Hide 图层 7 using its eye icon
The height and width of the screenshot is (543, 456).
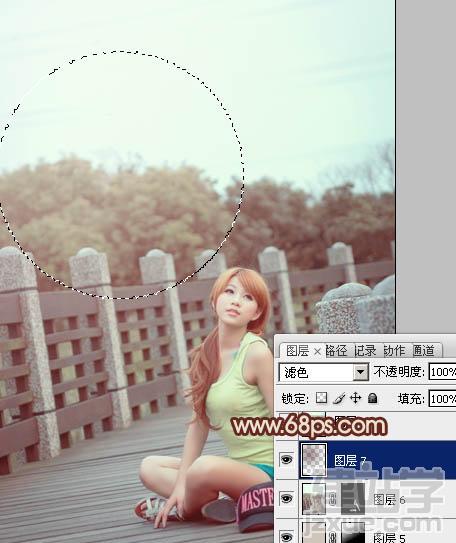point(286,460)
